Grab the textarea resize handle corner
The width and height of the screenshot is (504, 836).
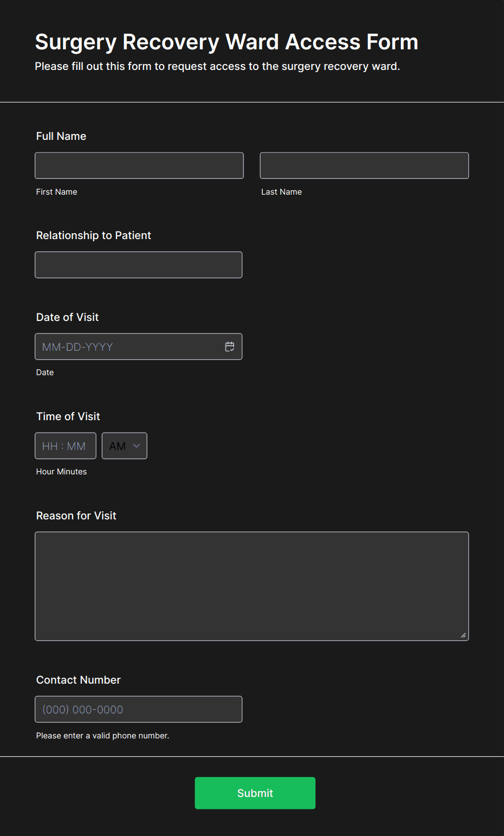click(x=463, y=635)
